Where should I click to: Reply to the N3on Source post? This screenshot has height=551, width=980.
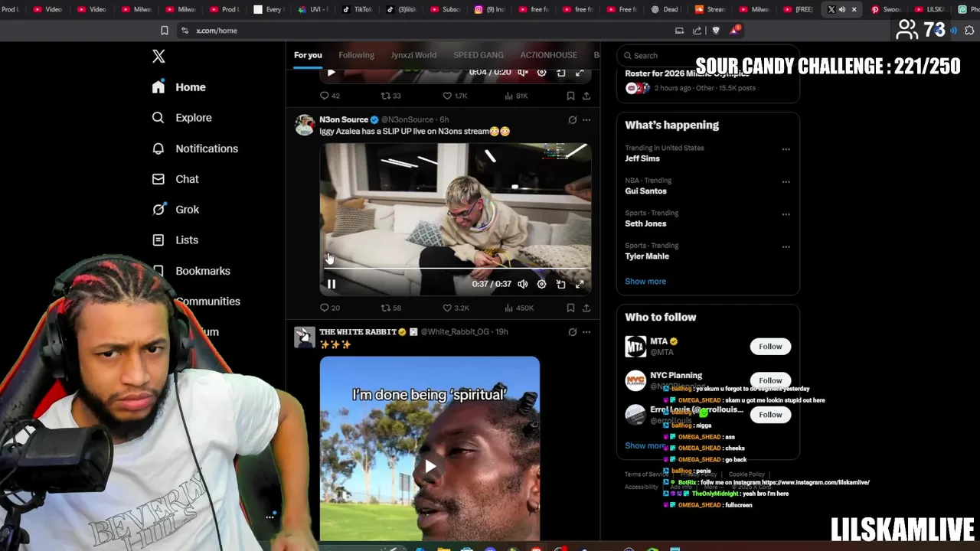click(330, 308)
